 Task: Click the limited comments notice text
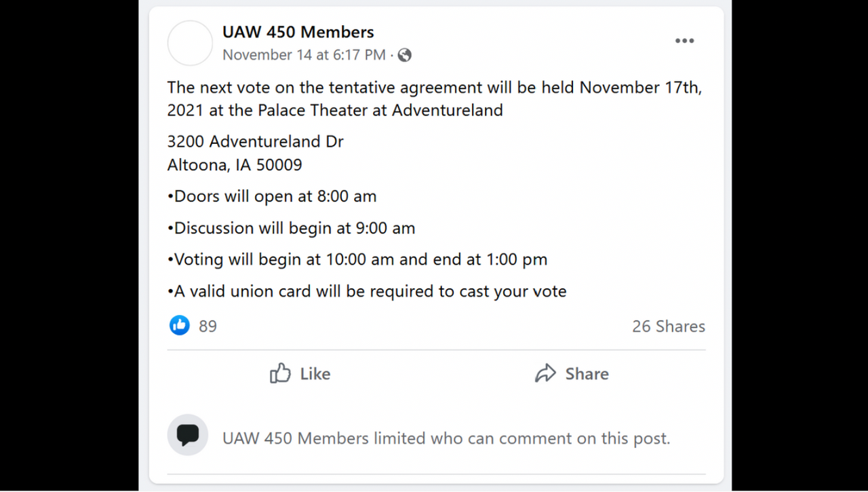tap(446, 438)
